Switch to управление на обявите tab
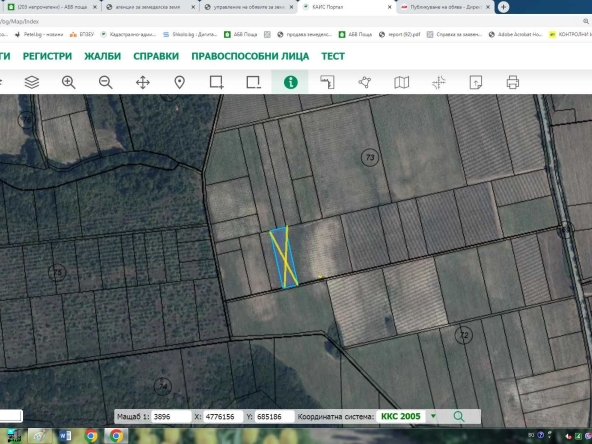The height and width of the screenshot is (444, 592). pos(248,7)
